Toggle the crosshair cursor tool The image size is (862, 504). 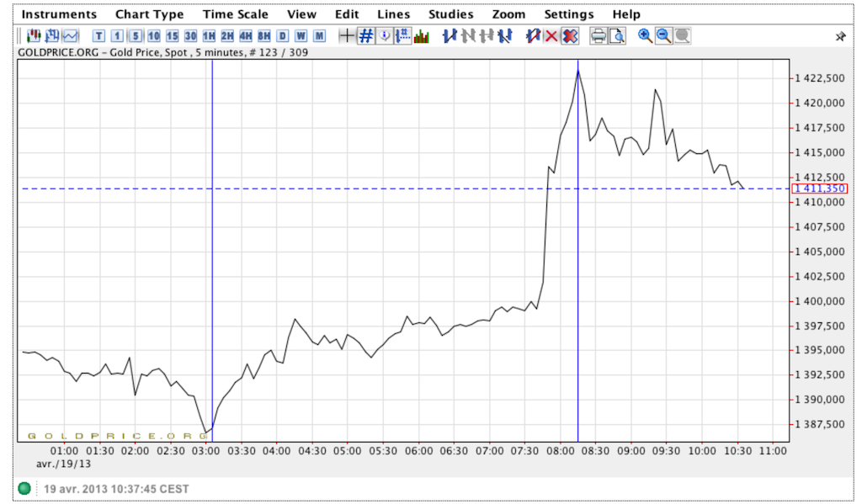(x=347, y=36)
